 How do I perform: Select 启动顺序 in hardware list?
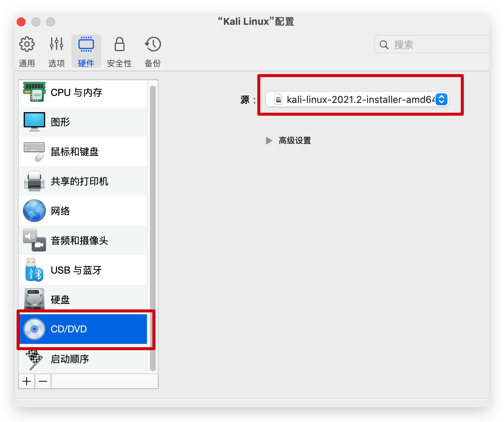coord(83,359)
